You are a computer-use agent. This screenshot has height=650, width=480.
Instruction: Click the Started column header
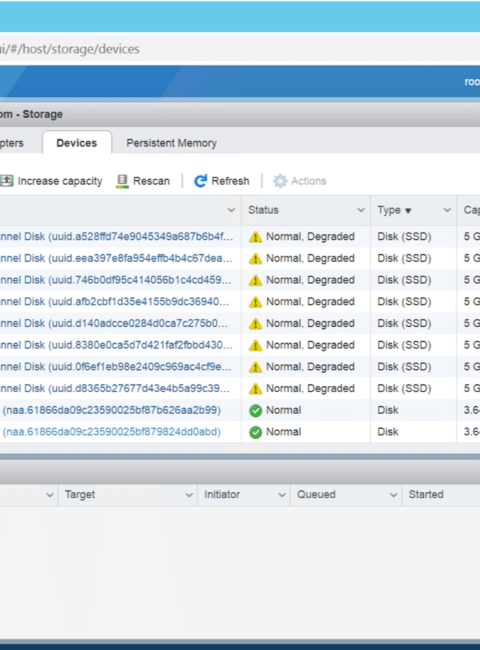coord(426,495)
